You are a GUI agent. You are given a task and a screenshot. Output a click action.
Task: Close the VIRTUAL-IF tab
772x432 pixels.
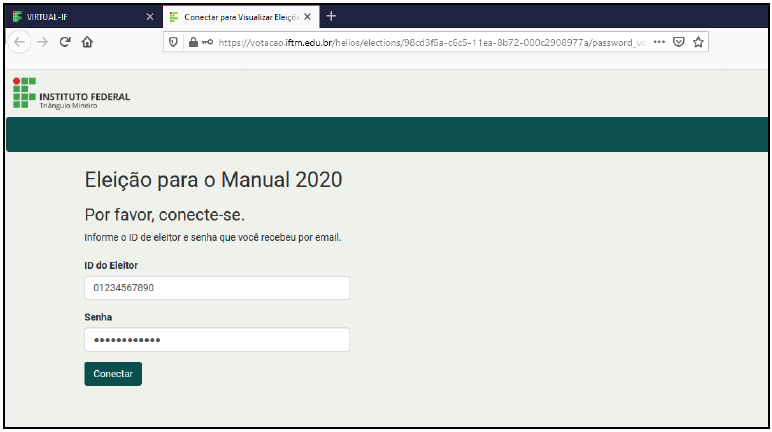click(150, 17)
